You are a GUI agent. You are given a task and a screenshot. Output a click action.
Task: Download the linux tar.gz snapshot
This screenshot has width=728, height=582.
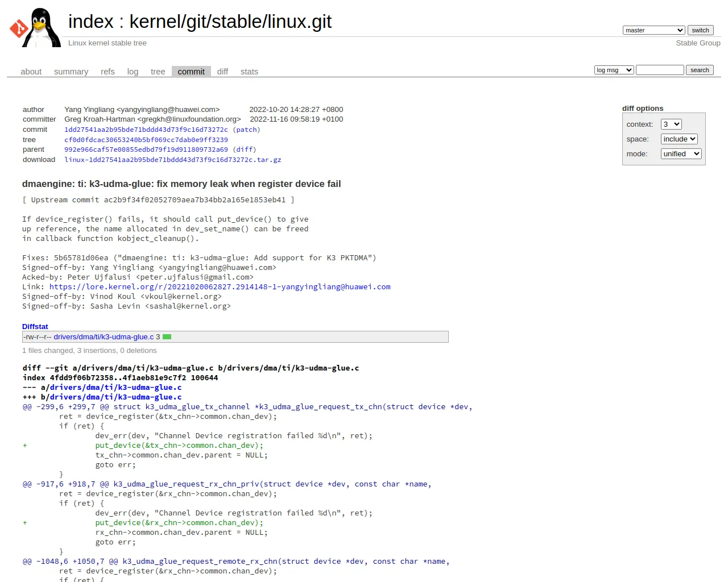pos(173,160)
